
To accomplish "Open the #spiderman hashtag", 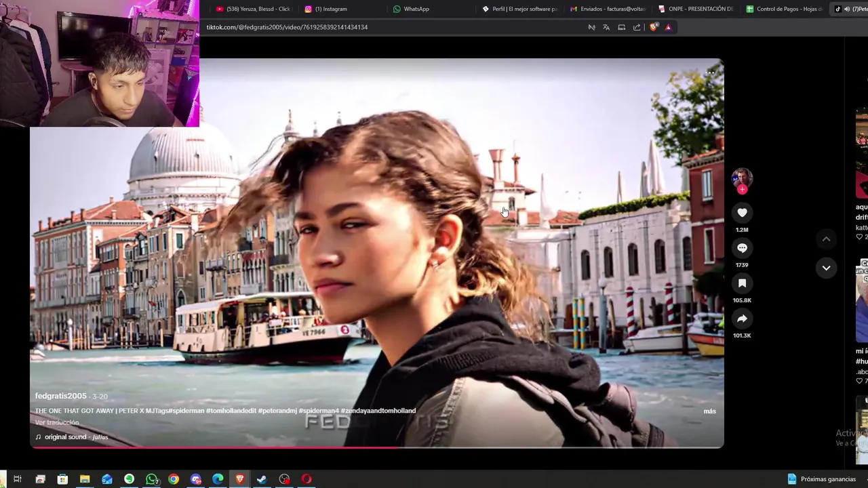I will (186, 411).
